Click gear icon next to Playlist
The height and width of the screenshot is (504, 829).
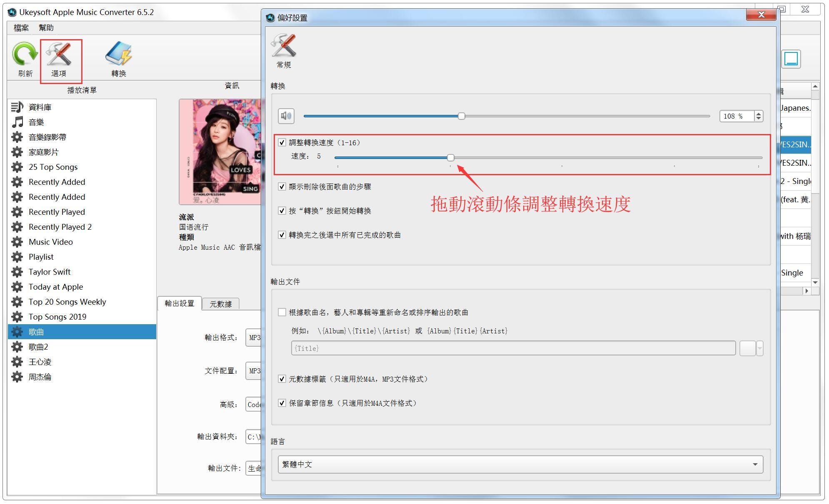pyautogui.click(x=17, y=257)
